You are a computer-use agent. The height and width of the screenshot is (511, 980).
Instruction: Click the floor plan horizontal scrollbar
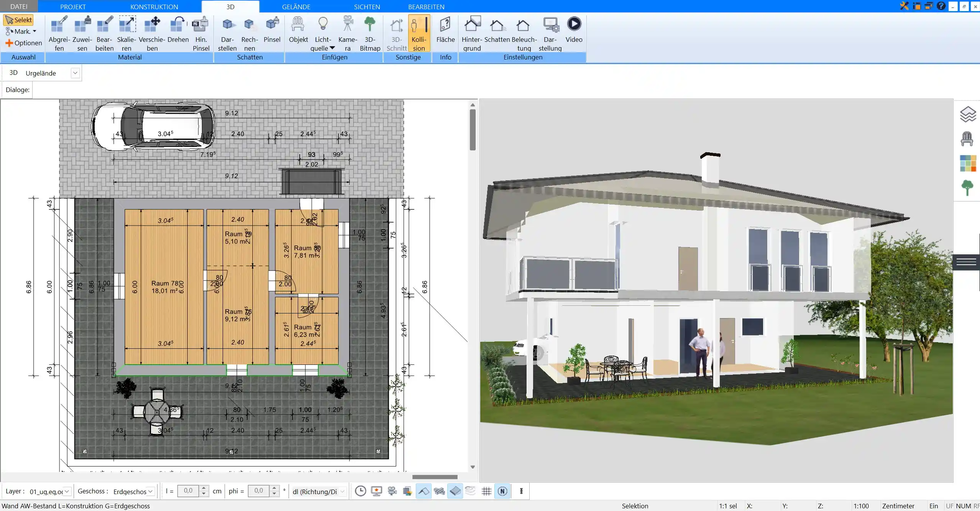(x=435, y=477)
